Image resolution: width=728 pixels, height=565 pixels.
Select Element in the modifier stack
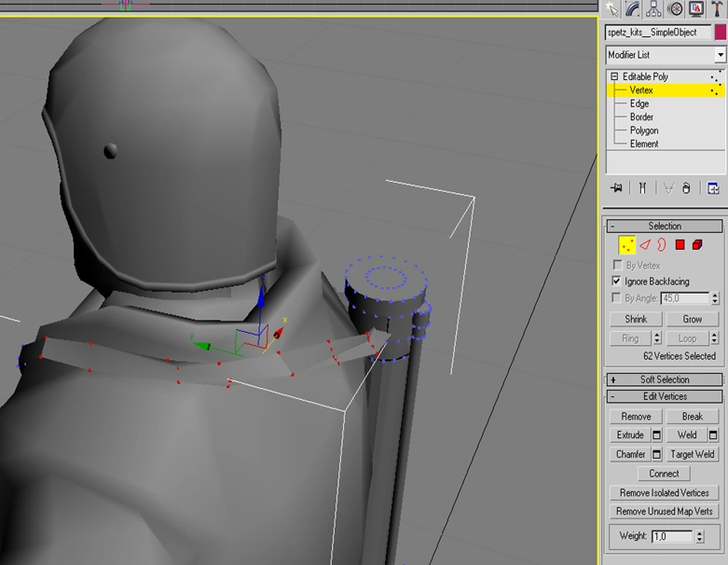click(644, 144)
